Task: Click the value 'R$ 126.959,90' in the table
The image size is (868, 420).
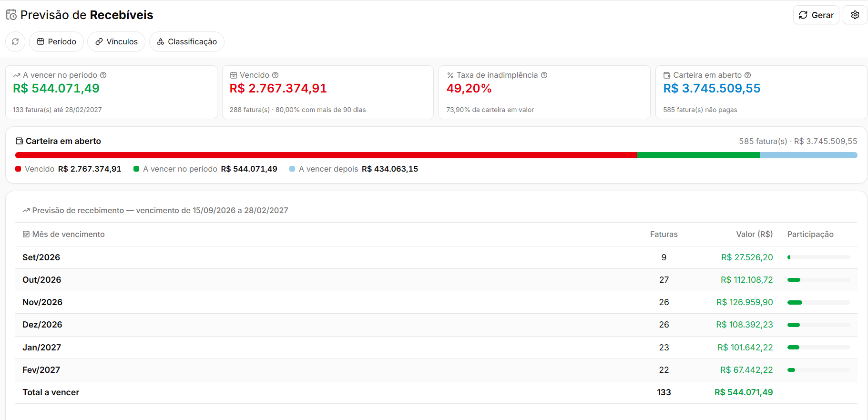Action: coord(745,302)
